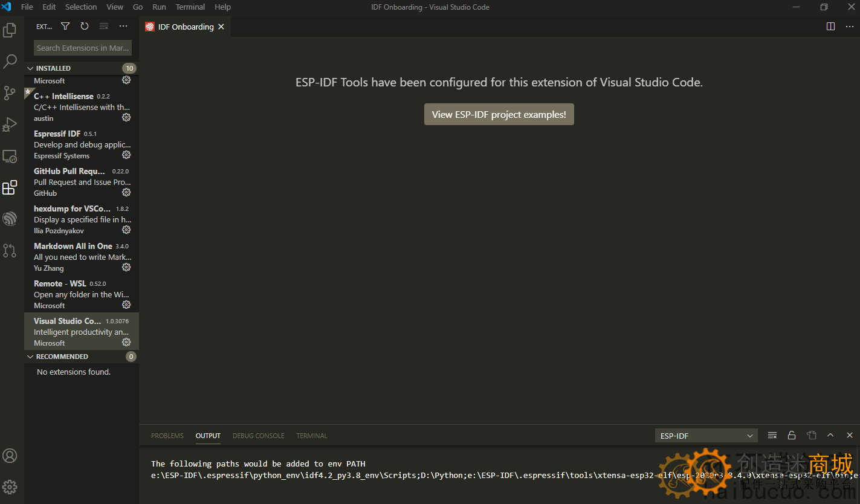Open the Manage gear in activity bar

tap(10, 486)
